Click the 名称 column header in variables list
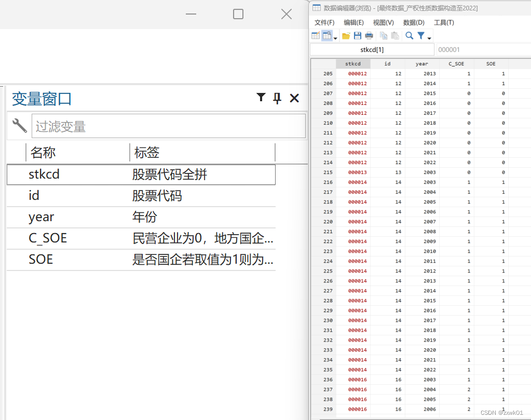Image resolution: width=531 pixels, height=420 pixels. [x=77, y=153]
